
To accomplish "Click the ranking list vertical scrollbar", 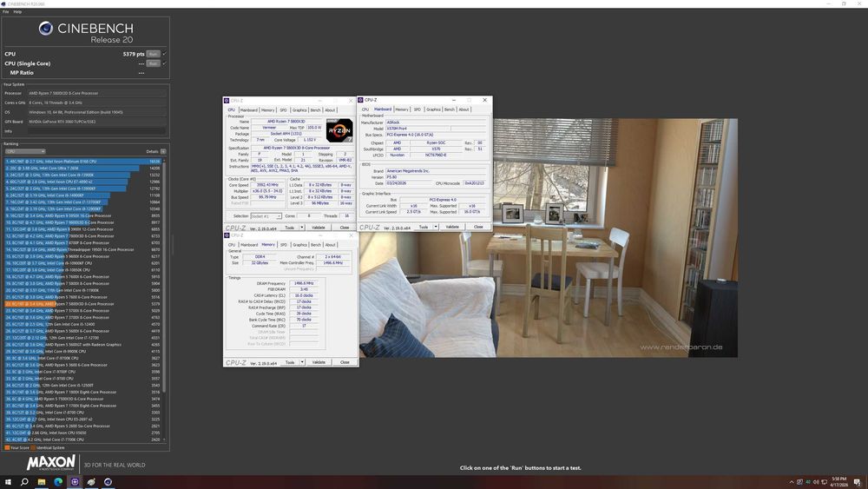I will tap(164, 277).
